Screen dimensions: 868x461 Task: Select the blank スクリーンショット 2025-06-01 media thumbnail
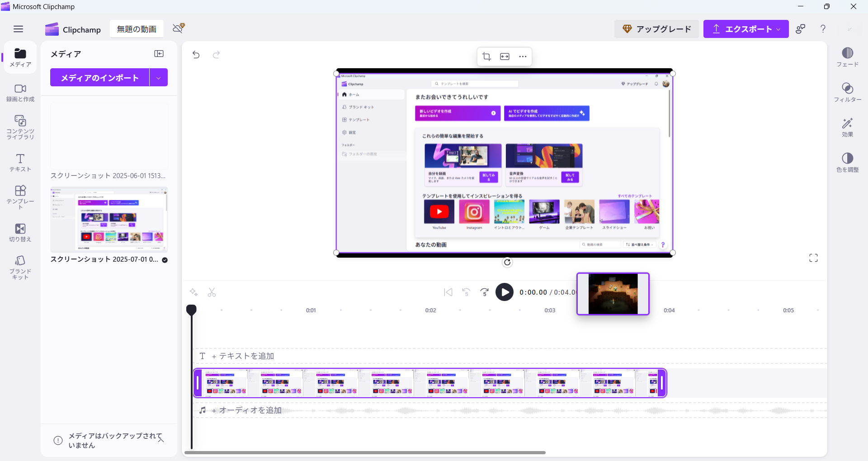pos(109,136)
